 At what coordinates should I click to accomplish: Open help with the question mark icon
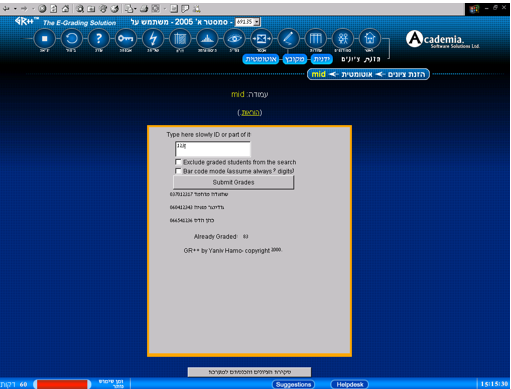pos(98,39)
